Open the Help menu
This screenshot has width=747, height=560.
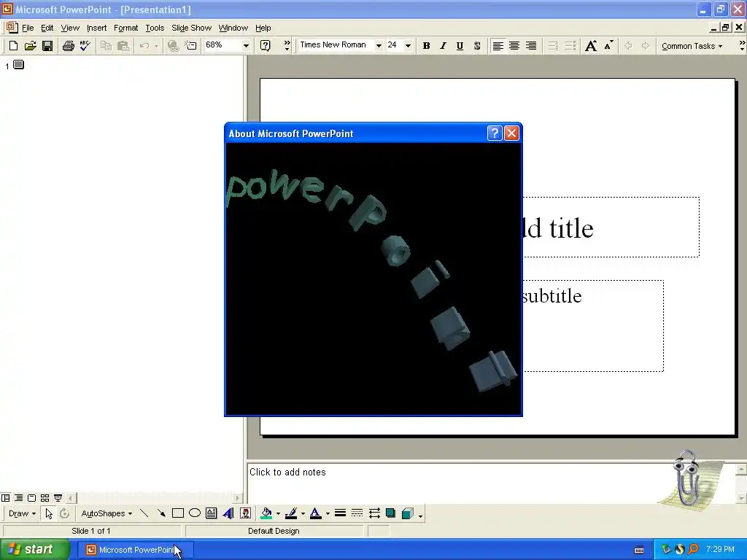263,28
